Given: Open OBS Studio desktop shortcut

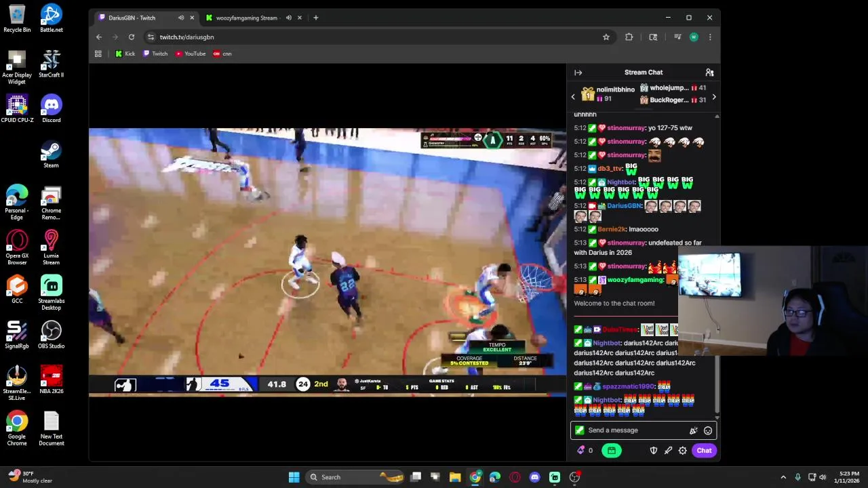Looking at the screenshot, I should (x=52, y=335).
